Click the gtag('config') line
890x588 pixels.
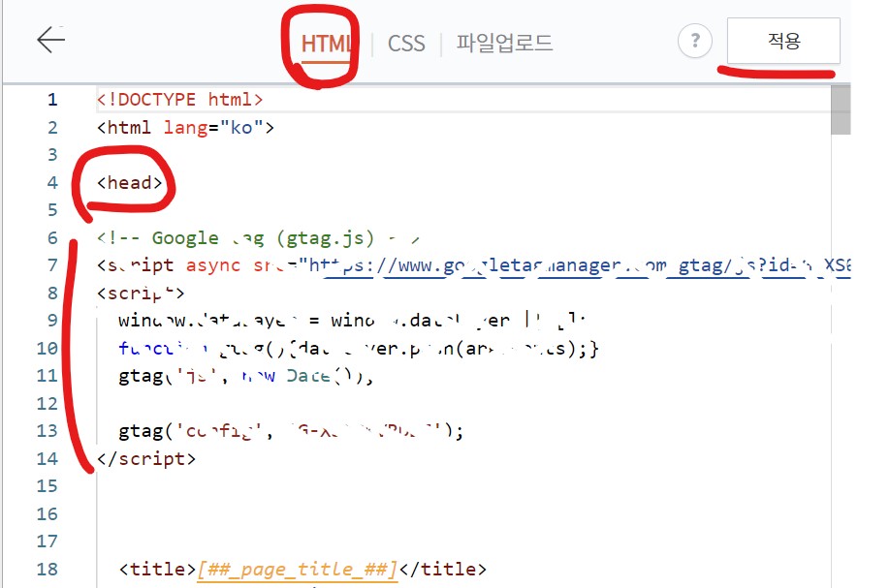(x=291, y=431)
